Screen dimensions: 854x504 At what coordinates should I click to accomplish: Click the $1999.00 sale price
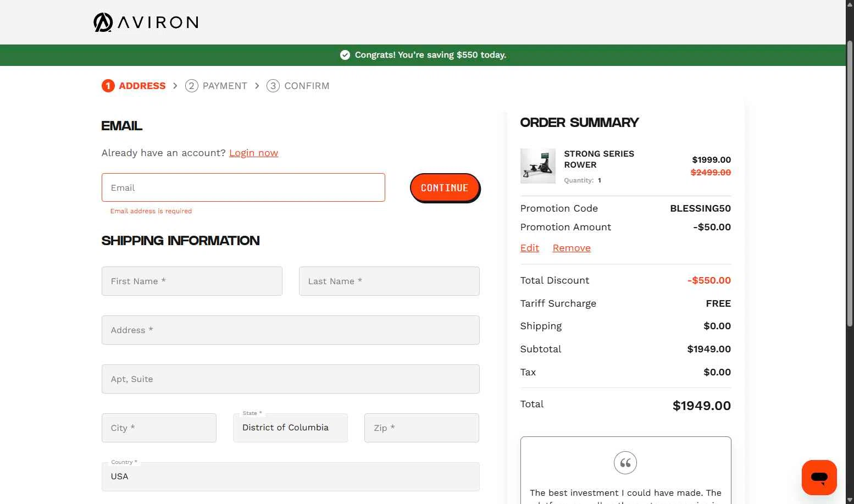tap(712, 160)
